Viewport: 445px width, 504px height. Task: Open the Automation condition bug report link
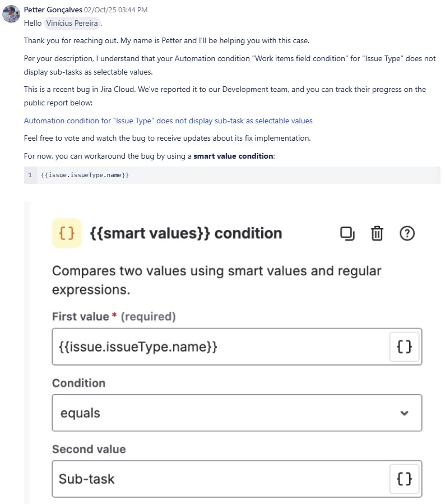168,121
